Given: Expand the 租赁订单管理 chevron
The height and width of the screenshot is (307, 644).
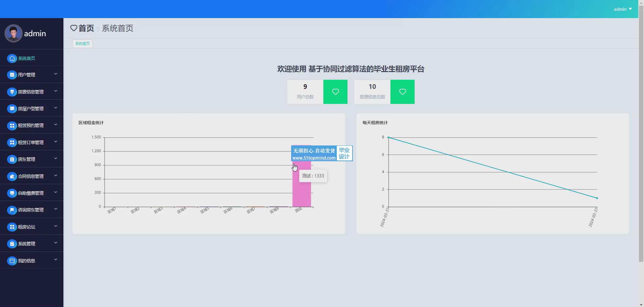Looking at the screenshot, I should pos(56,142).
